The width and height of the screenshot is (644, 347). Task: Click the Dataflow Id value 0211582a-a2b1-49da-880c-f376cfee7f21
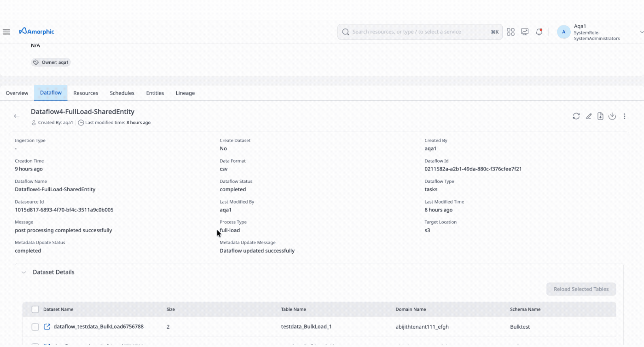pos(473,169)
